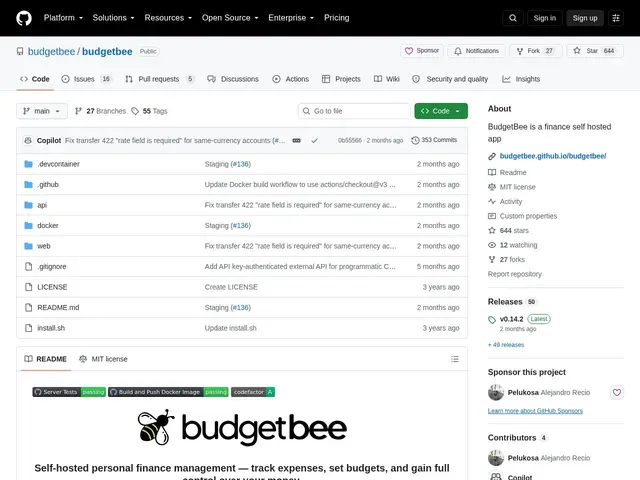Open the appearance settings icon beside Sign up

pyautogui.click(x=616, y=18)
